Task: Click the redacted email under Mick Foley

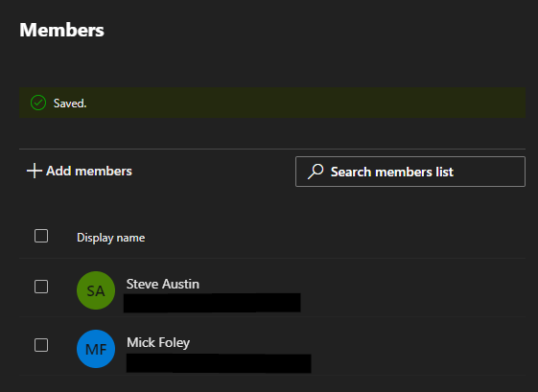Action: [219, 363]
